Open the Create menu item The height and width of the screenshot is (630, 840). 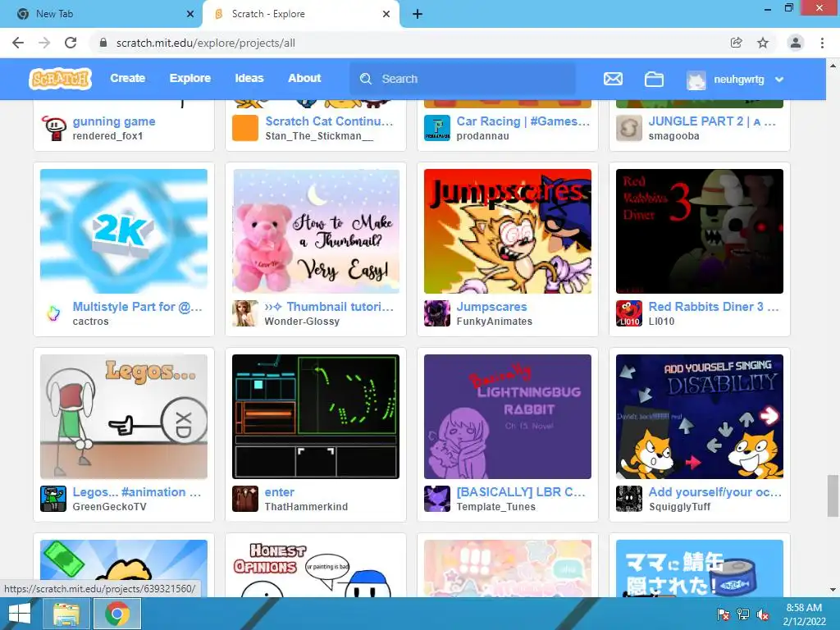(x=127, y=78)
